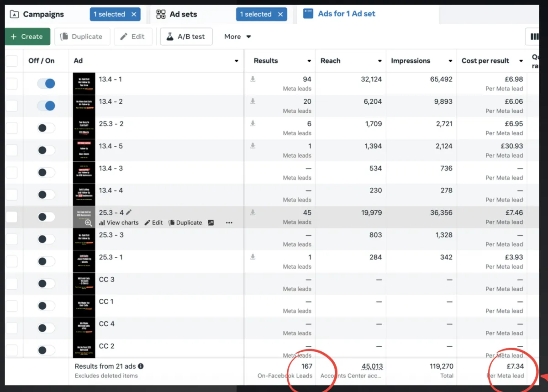This screenshot has height=392, width=548.
Task: Open the preview icon in 25.3 - 4 row
Action: pyautogui.click(x=211, y=222)
